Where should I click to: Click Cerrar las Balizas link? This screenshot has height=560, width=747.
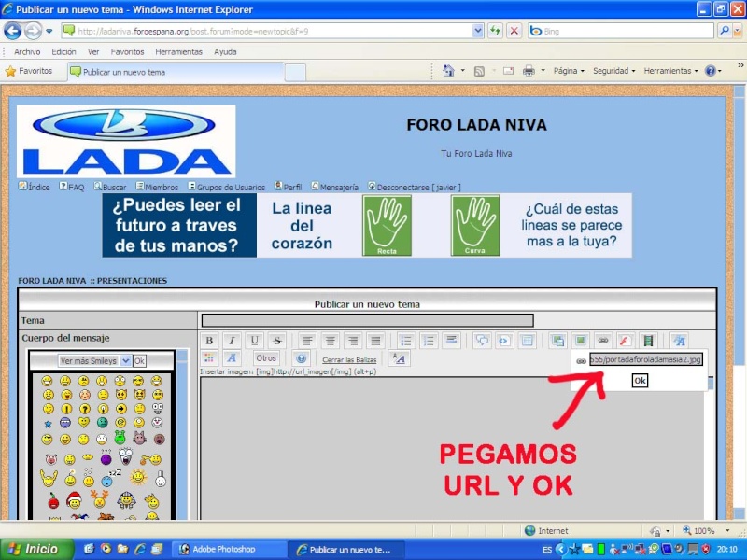[349, 360]
